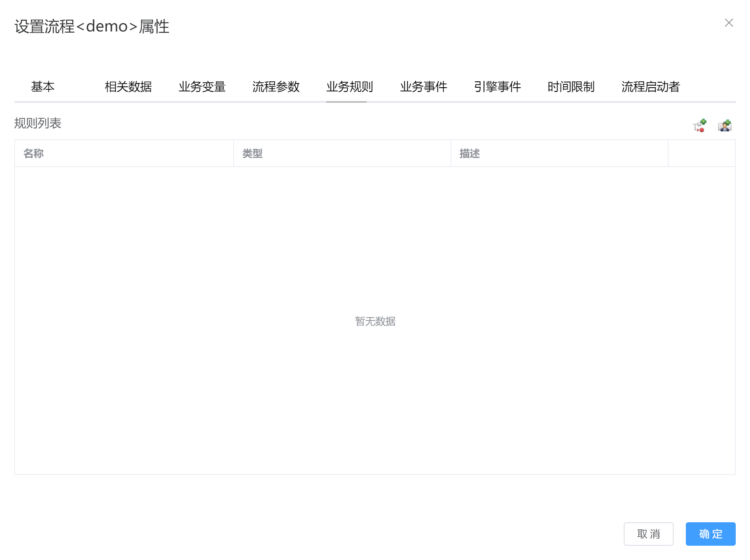The height and width of the screenshot is (560, 750).
Task: Click the active 业务规则 tab
Action: 350,87
